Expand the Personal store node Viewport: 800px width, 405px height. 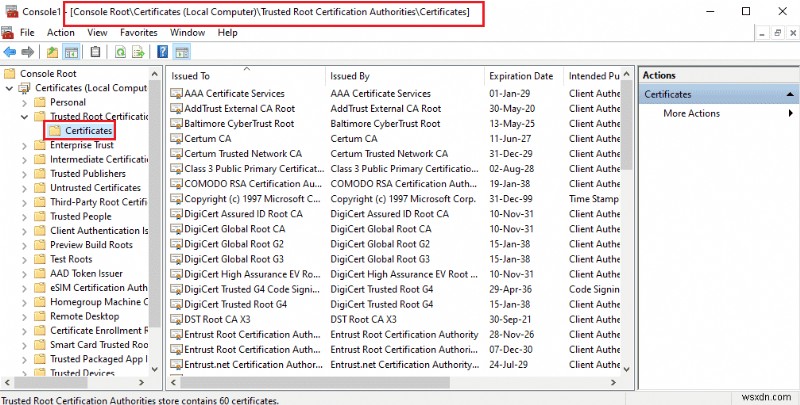tap(24, 103)
